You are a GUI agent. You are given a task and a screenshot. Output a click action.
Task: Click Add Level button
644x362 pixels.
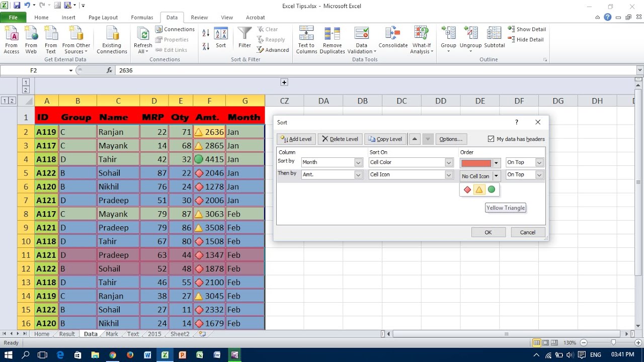(296, 139)
